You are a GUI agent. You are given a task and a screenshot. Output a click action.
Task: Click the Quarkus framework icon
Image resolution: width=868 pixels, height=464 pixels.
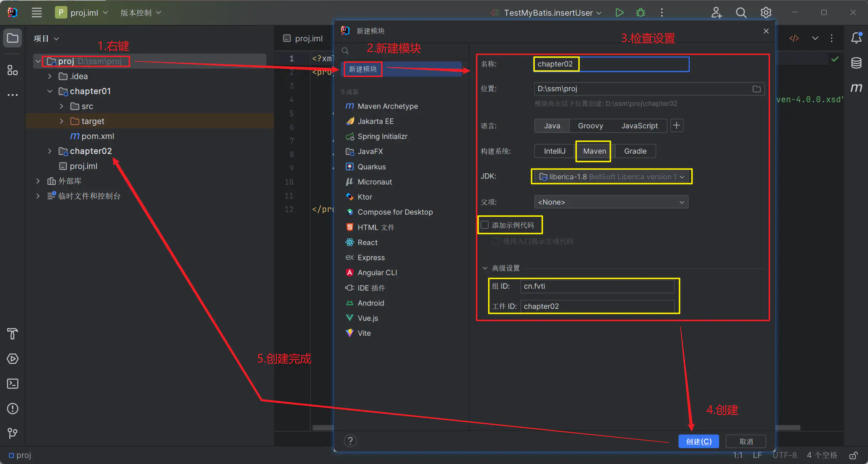coord(350,166)
